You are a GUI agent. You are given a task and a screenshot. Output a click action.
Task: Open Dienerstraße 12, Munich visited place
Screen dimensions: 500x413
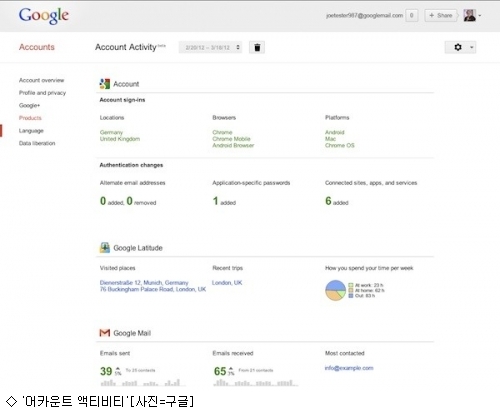point(144,283)
